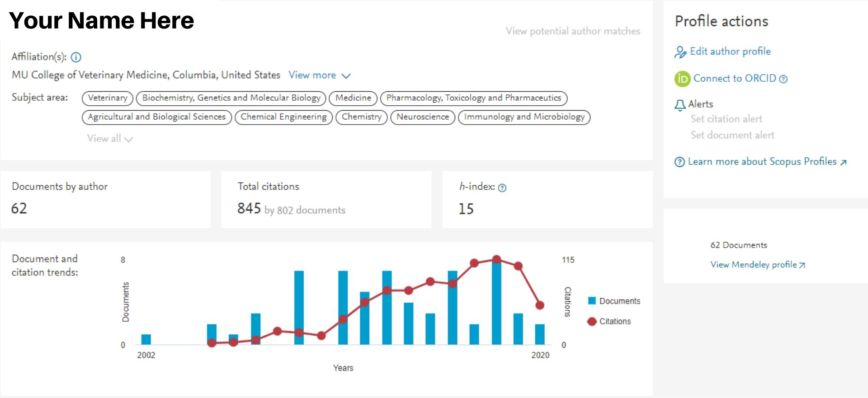Open View potential author matches
Viewport: 868px width, 398px height.
click(x=573, y=31)
